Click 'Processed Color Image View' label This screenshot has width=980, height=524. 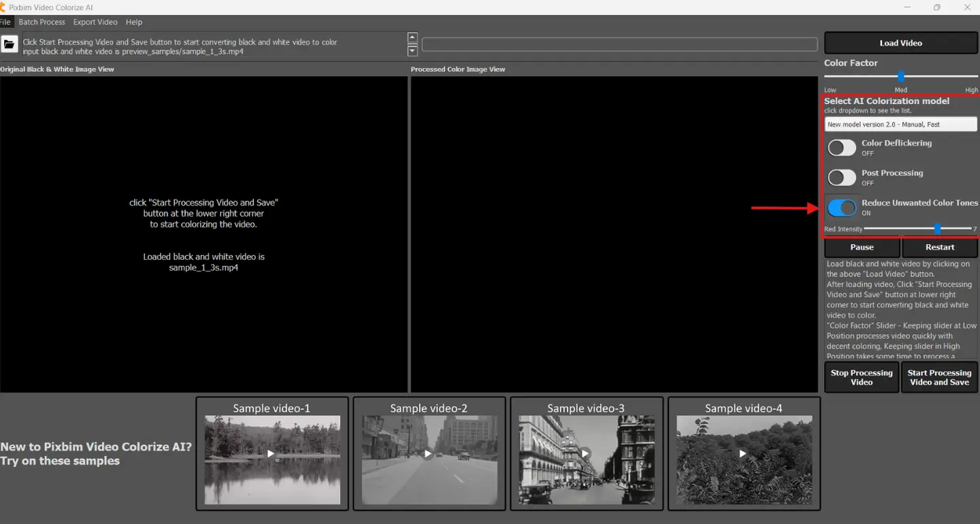pyautogui.click(x=458, y=69)
